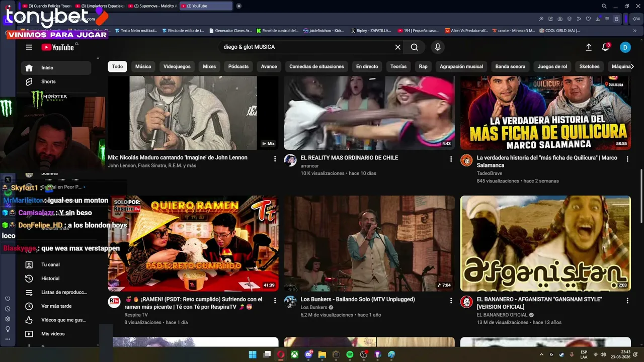Open the 'Generador Claves Ar...' bookmark
The width and height of the screenshot is (644, 362).
tap(230, 31)
